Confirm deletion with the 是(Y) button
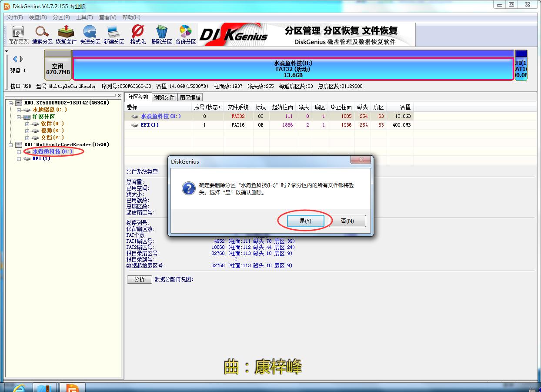Image resolution: width=541 pixels, height=392 pixels. tap(305, 221)
